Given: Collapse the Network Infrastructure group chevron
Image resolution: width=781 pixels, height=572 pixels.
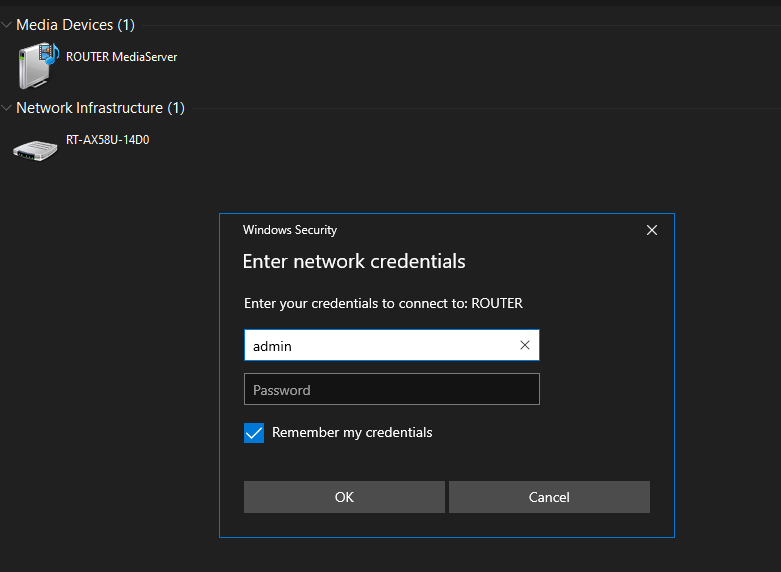Looking at the screenshot, I should pos(6,108).
